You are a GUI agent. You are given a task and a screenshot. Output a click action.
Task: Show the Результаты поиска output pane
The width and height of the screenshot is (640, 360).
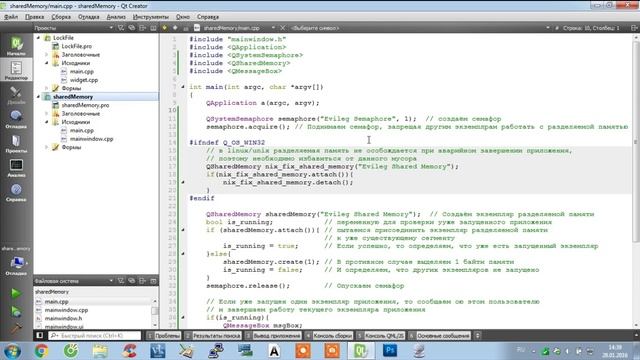213,336
